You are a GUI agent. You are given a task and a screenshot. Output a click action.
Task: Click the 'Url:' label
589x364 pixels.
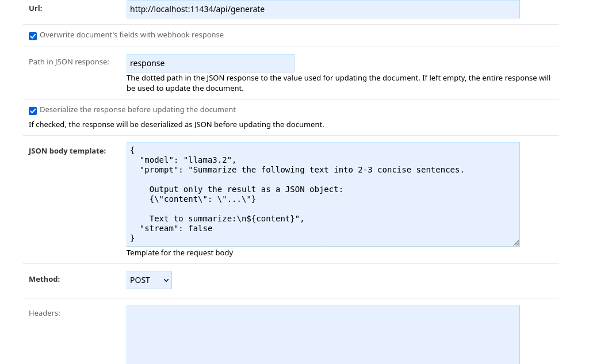point(36,8)
